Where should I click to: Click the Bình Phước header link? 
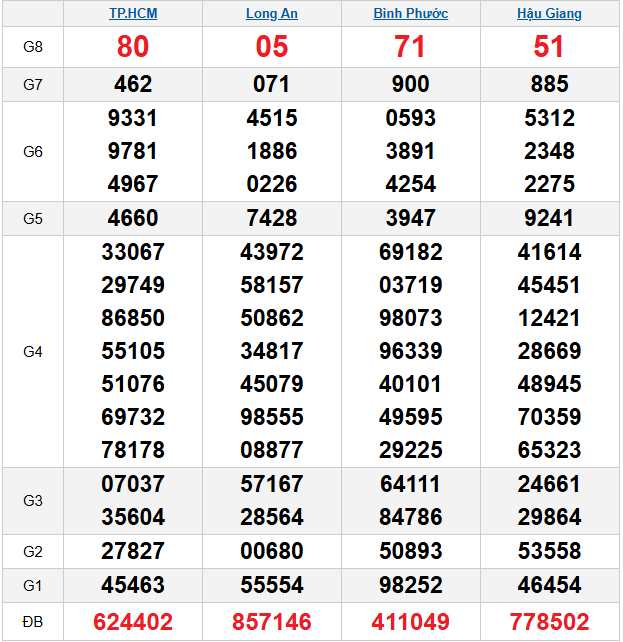410,14
